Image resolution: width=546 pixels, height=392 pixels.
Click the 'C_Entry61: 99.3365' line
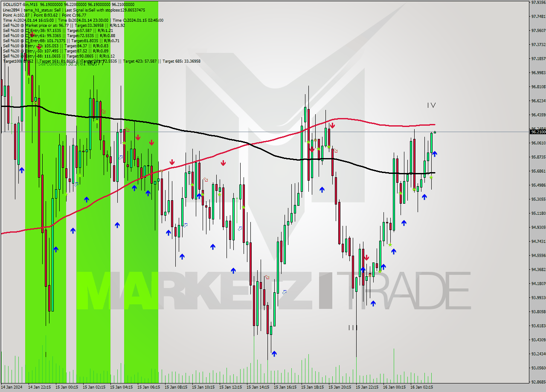59,35
